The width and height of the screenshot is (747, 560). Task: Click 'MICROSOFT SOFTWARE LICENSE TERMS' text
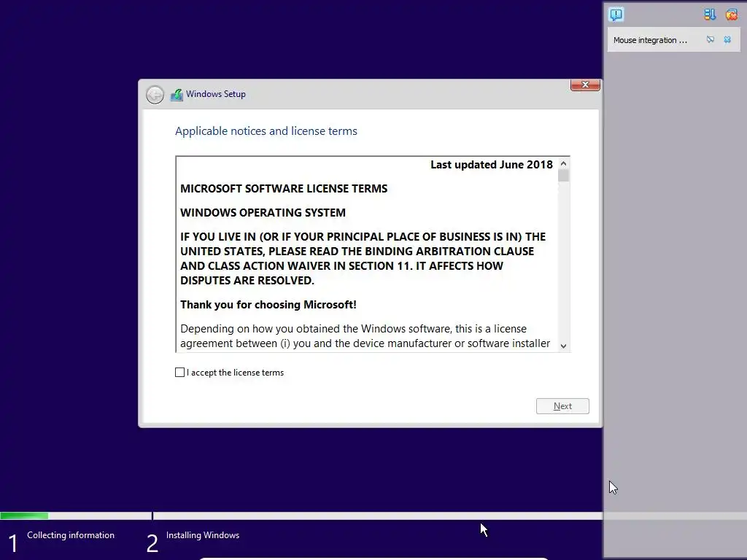284,189
